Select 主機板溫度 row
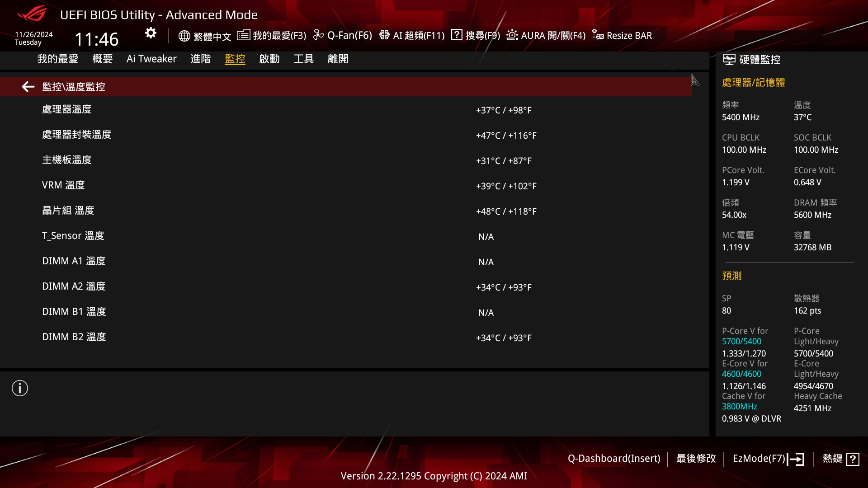 point(345,160)
